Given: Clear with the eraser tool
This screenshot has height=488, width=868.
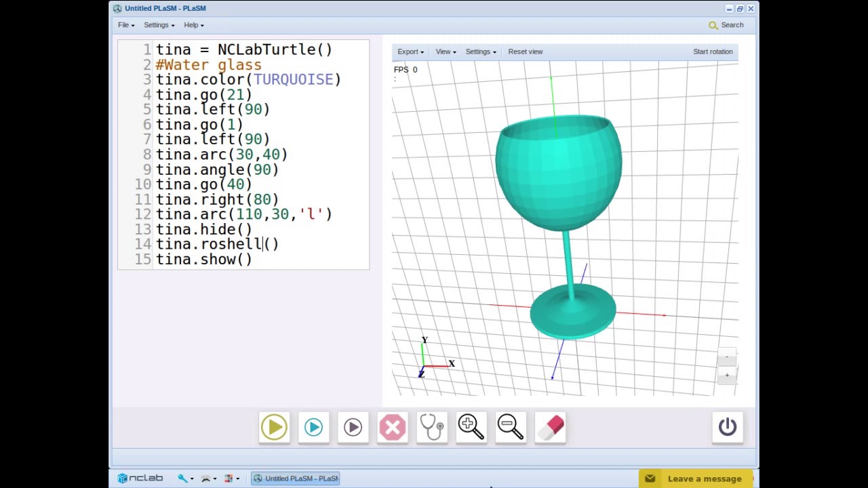Looking at the screenshot, I should click(x=550, y=427).
